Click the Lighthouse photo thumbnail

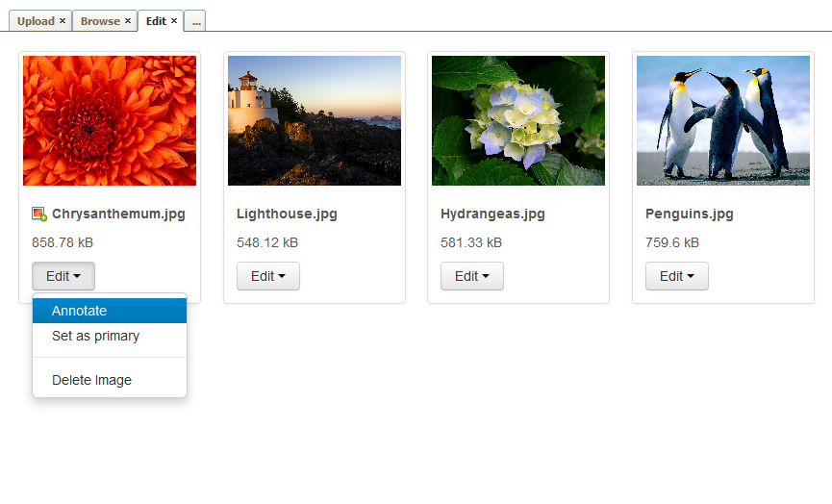[315, 120]
